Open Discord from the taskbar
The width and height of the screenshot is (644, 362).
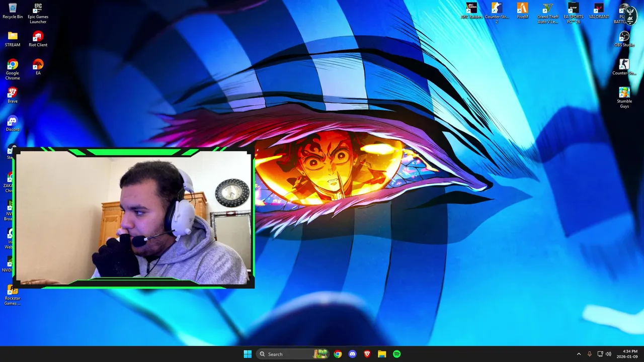[x=352, y=354]
